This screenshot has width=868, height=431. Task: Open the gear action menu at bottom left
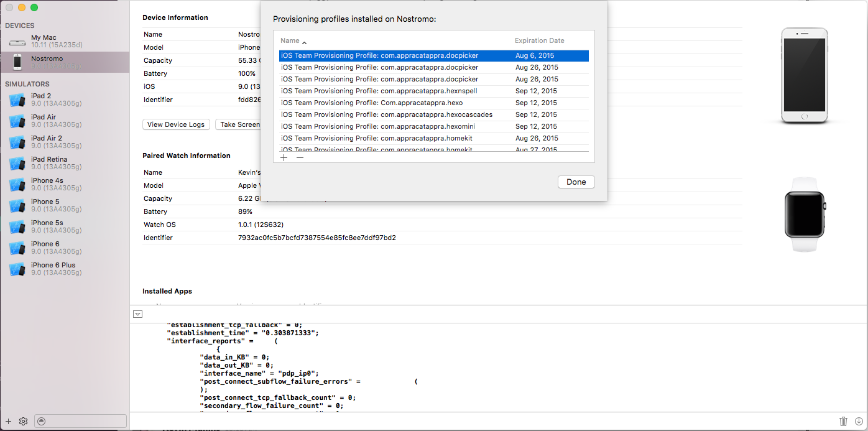pos(23,421)
